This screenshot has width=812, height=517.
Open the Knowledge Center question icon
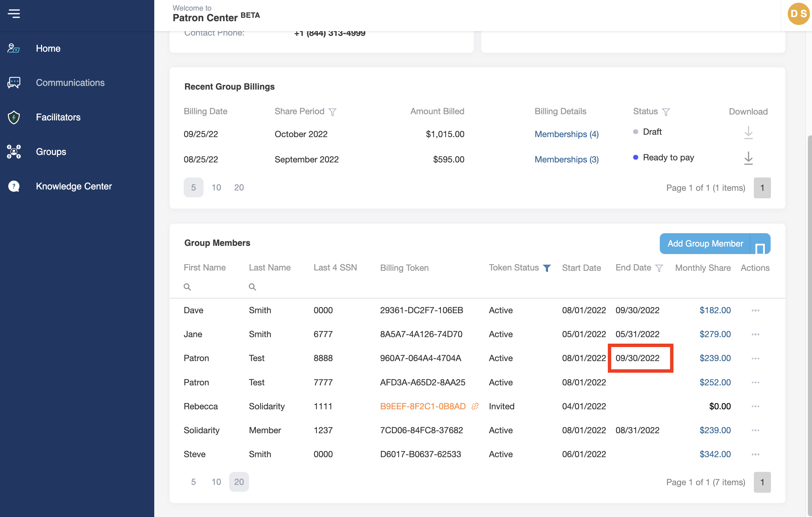14,186
